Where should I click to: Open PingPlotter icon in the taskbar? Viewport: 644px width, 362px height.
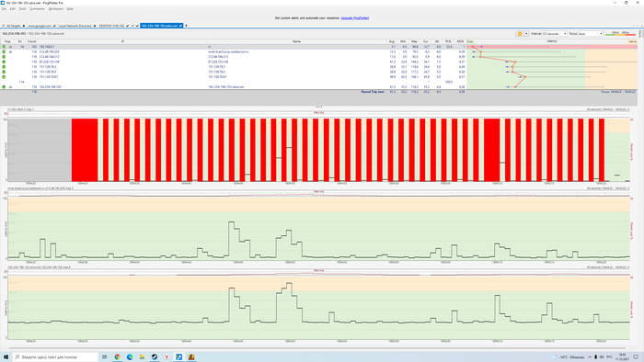click(x=178, y=356)
